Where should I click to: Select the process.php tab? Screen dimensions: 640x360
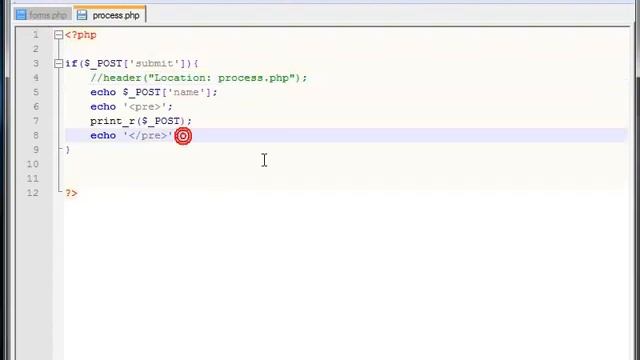click(109, 15)
